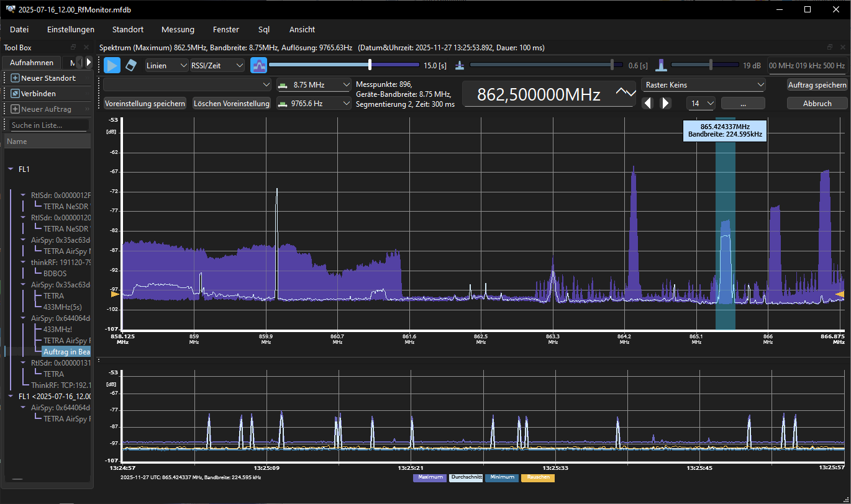851x504 pixels.
Task: Switch to the Aufnahmnen tab
Action: (x=31, y=62)
